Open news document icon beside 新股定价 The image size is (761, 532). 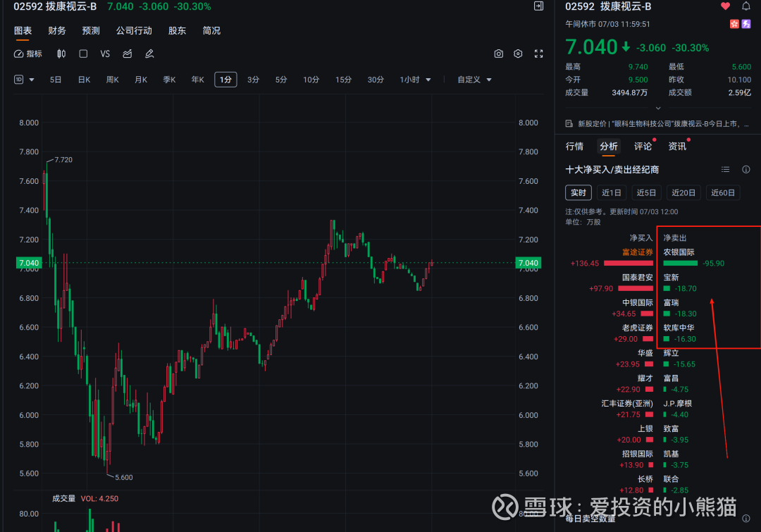(569, 124)
